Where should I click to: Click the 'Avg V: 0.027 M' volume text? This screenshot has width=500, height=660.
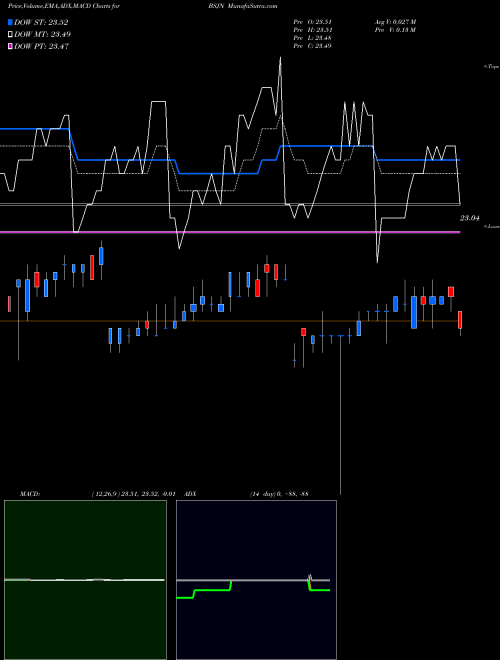pyautogui.click(x=395, y=21)
